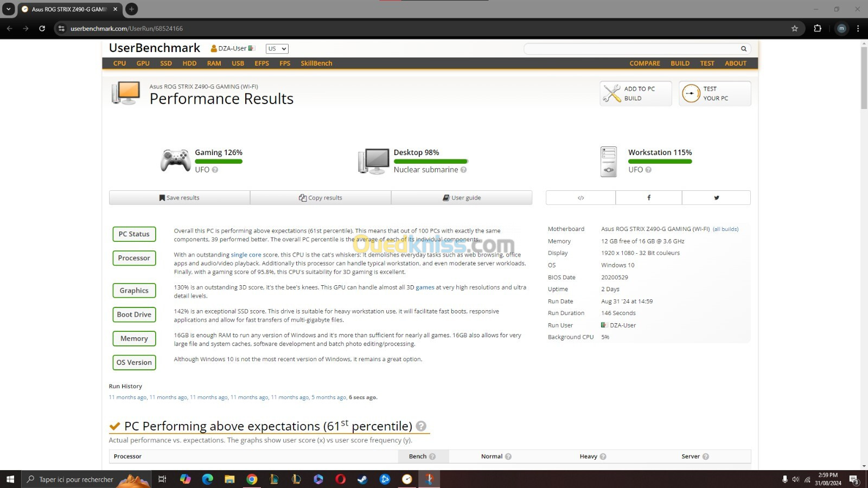Click help icon beside 61st percentile heading

(421, 426)
